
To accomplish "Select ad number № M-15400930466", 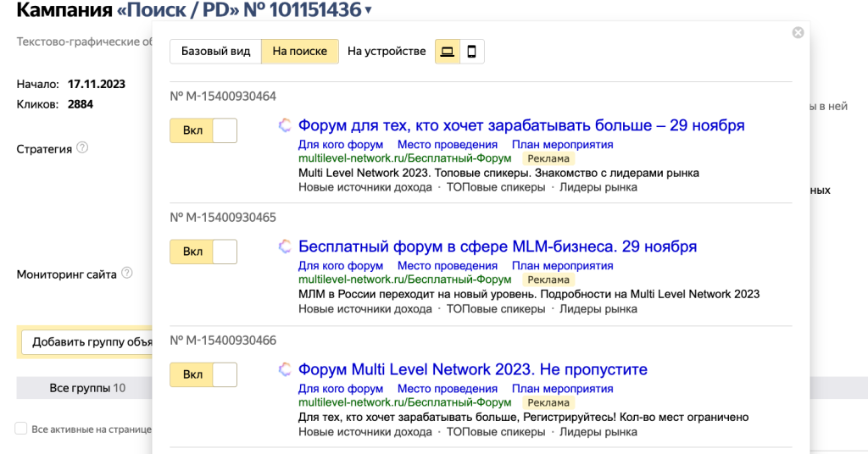I will click(223, 340).
